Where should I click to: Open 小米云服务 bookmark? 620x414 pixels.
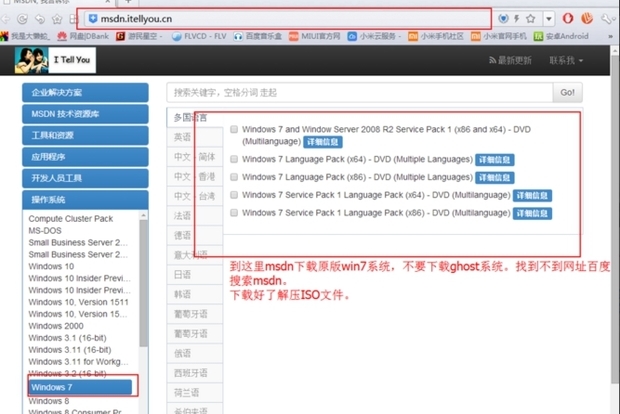[x=374, y=36]
